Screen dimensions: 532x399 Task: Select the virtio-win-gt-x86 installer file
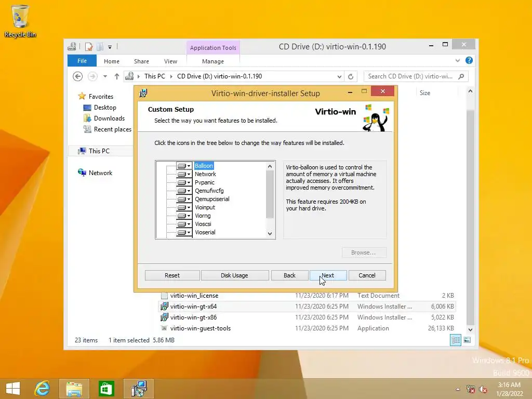point(193,317)
